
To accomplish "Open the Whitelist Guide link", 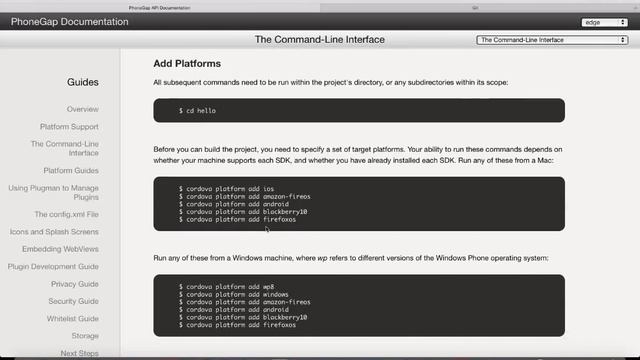I will pos(73,319).
